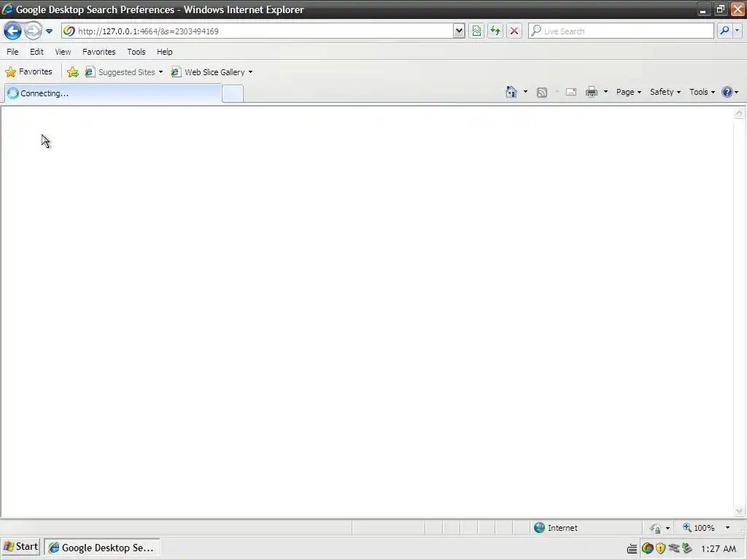Open the Web Slice Gallery link
Screen dimensions: 747x560
[208, 72]
